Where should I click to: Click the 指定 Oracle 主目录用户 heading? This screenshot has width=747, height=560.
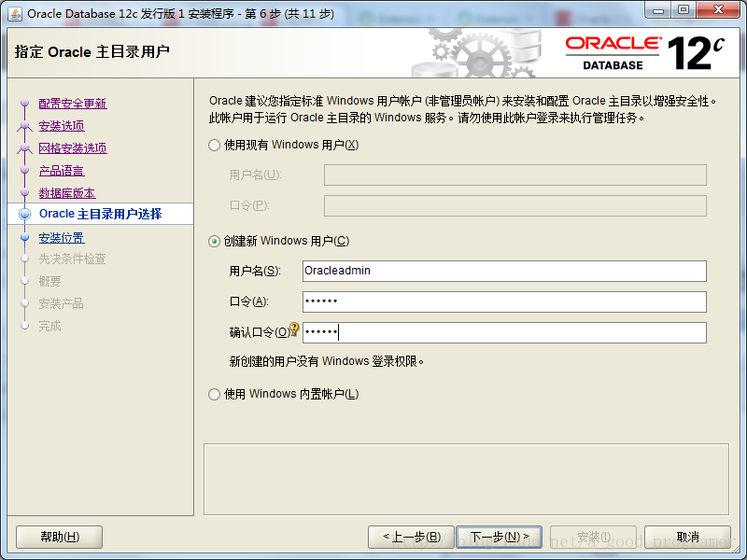coord(92,51)
